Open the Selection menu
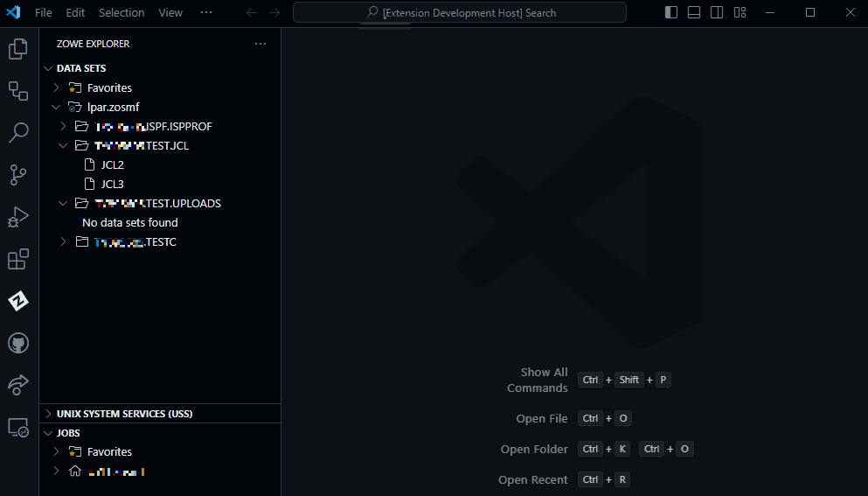The image size is (868, 496). 122,12
